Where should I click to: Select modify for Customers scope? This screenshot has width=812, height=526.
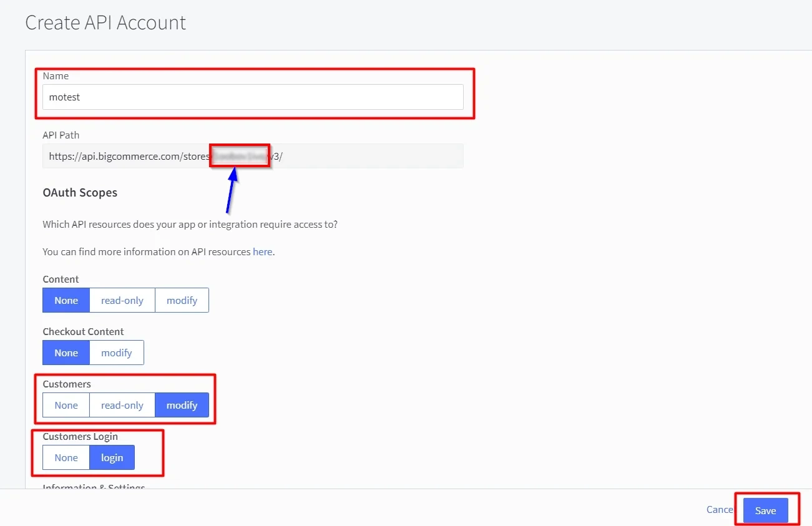pyautogui.click(x=182, y=405)
